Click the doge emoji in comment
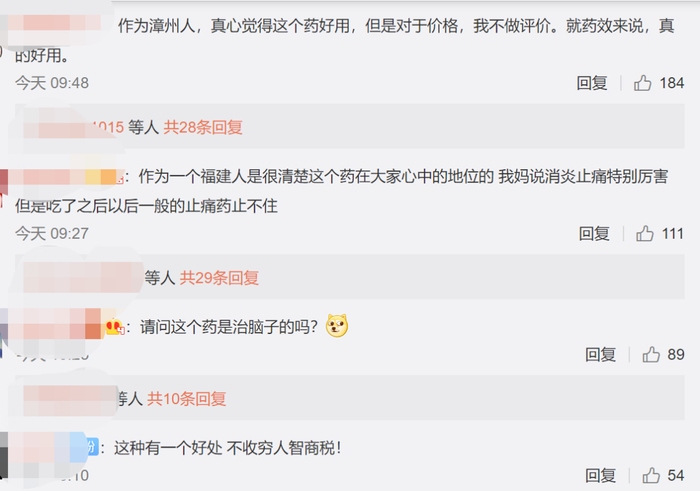700x491 pixels. (337, 325)
